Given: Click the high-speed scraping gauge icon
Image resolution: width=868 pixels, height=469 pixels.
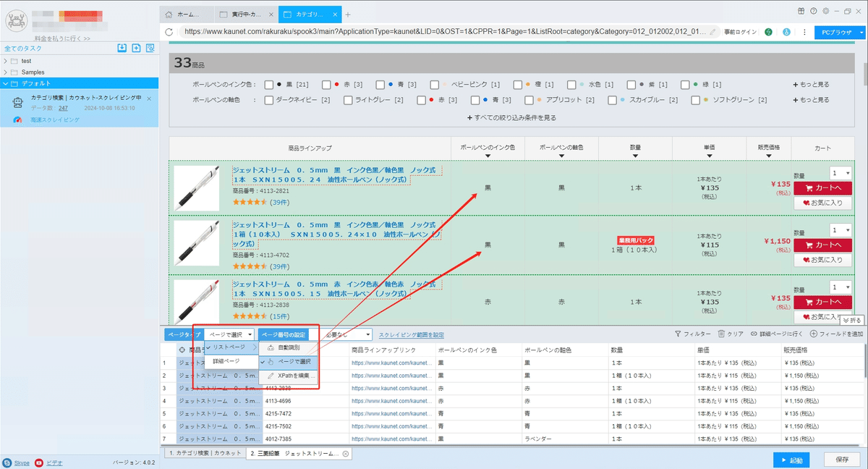Looking at the screenshot, I should [x=16, y=119].
